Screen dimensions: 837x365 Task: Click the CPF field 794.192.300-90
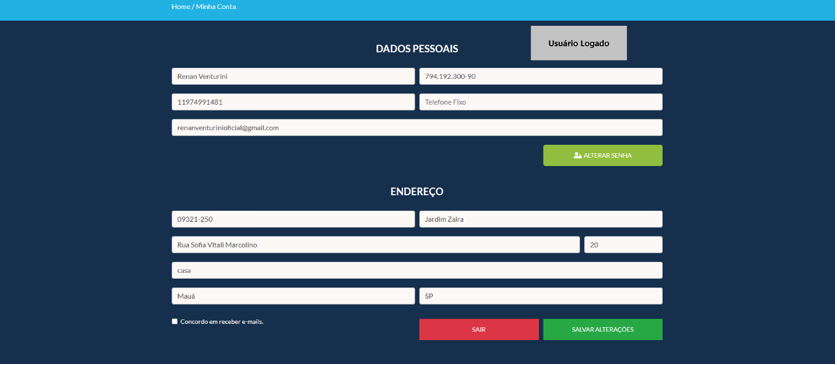pyautogui.click(x=541, y=76)
